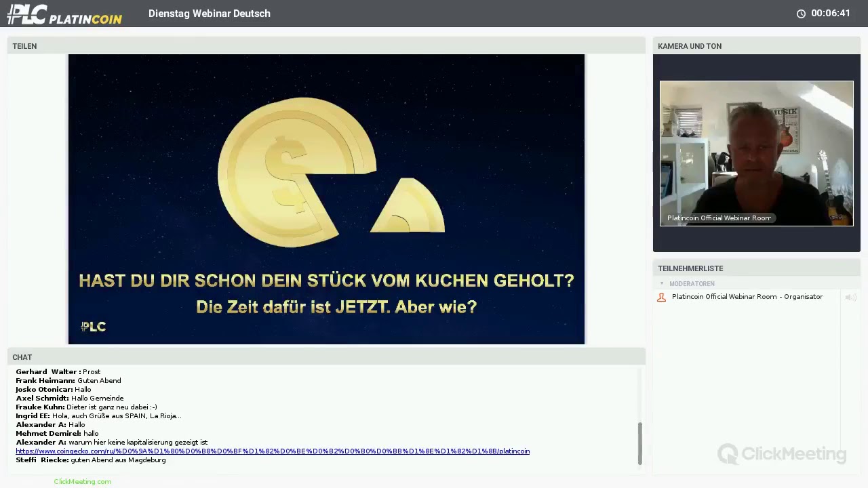Click the shared presentation slide
Screen dimensions: 868x488
pyautogui.click(x=326, y=199)
